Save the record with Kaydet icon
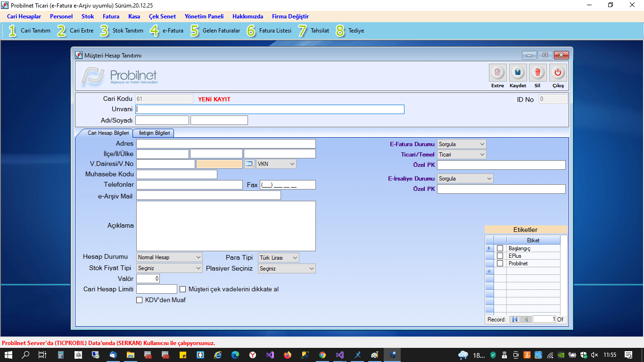 click(x=518, y=73)
